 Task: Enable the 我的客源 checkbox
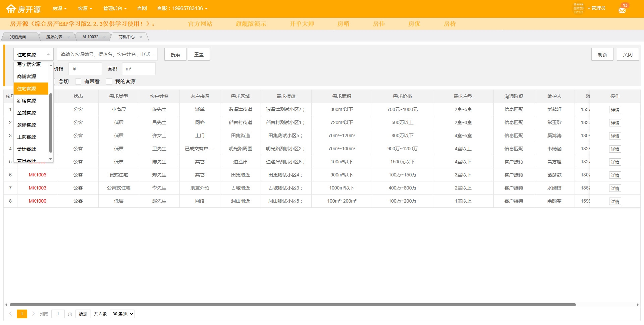[109, 82]
